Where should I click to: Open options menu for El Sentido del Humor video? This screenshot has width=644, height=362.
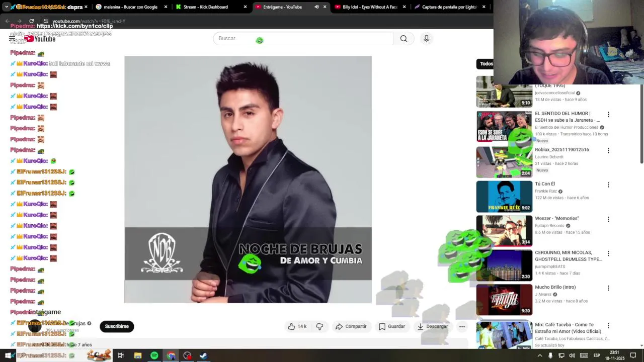608,115
